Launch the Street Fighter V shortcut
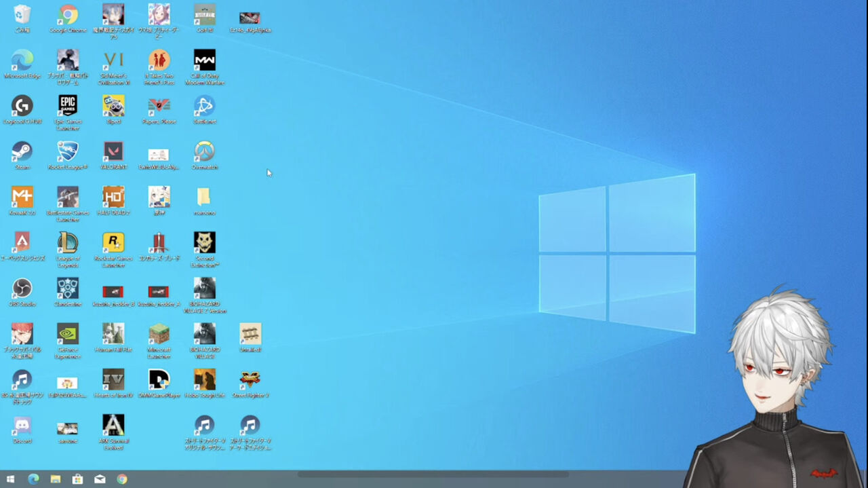The image size is (868, 488). tap(250, 379)
